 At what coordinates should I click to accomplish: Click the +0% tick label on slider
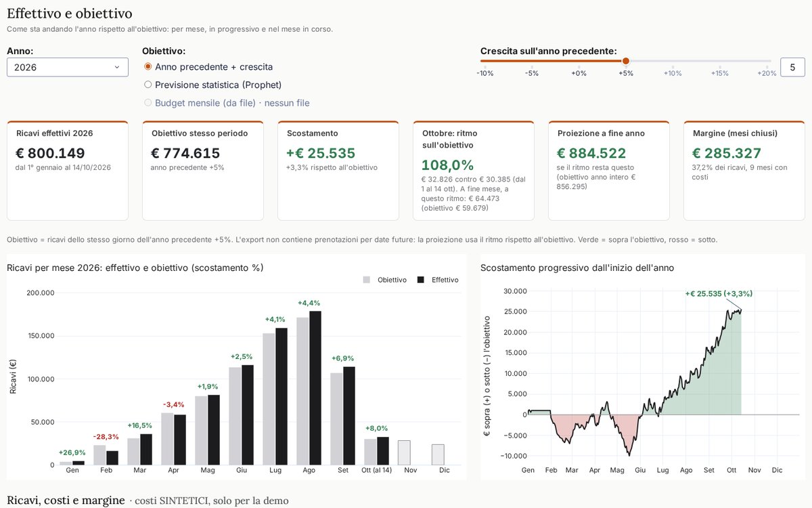(579, 73)
